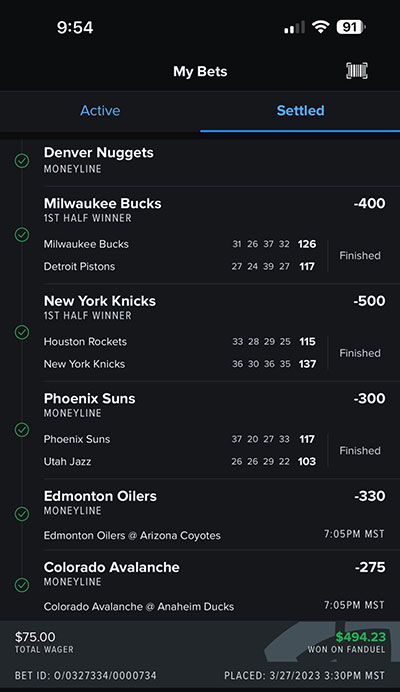Select the Settled tab
The width and height of the screenshot is (400, 692).
300,110
